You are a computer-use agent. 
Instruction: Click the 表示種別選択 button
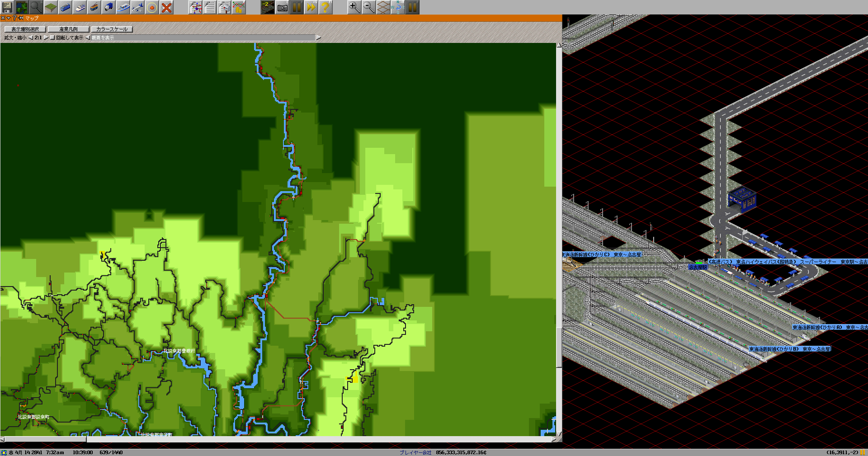point(25,29)
